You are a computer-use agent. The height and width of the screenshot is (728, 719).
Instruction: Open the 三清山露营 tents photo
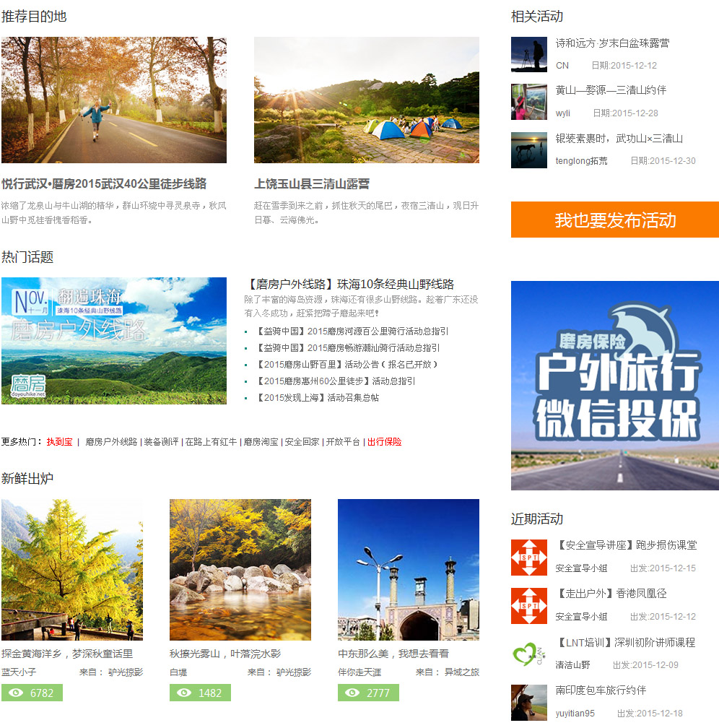tap(367, 100)
